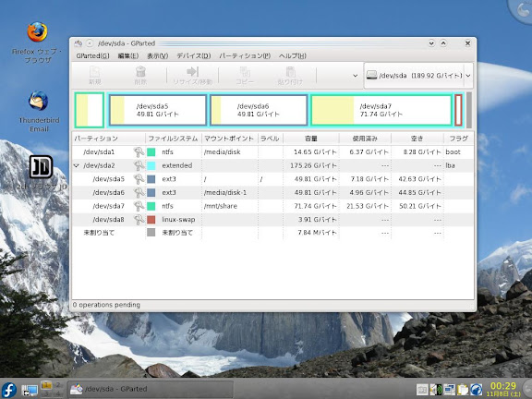Viewport: 532px width, 399px height.
Task: Select the /dev/sda6 row in partition list
Action: point(272,193)
